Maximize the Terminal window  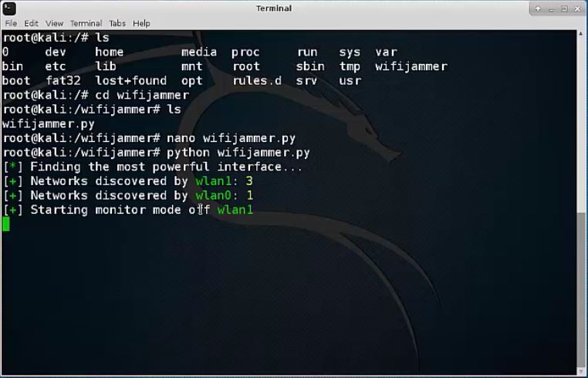564,8
